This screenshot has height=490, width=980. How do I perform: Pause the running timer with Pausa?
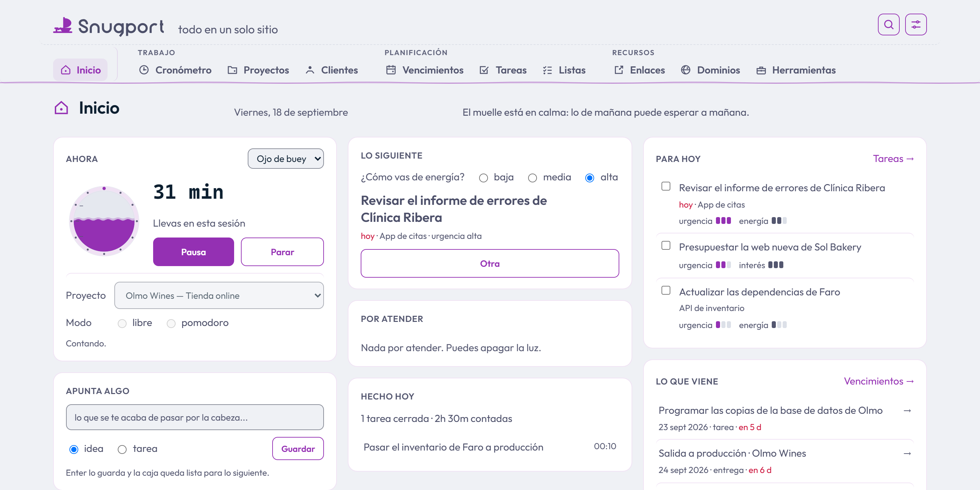click(x=193, y=252)
